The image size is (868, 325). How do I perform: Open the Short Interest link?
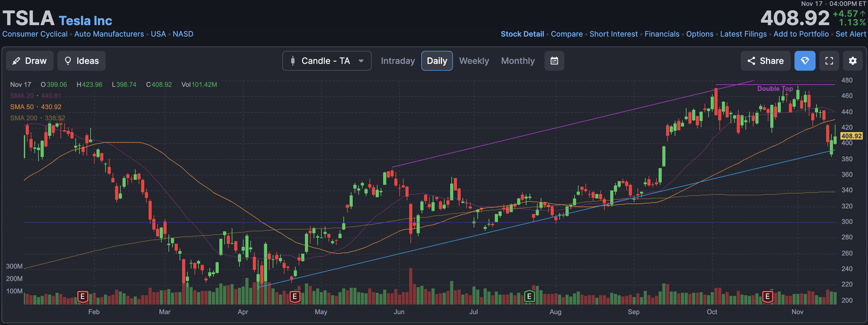(614, 34)
